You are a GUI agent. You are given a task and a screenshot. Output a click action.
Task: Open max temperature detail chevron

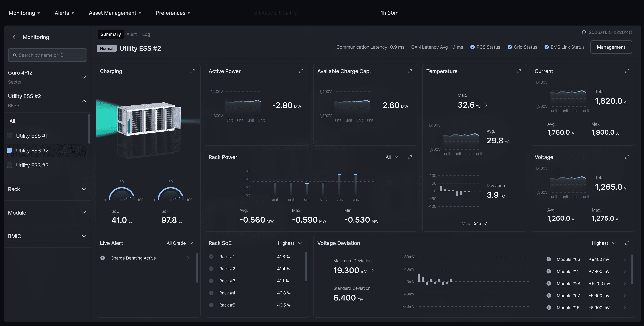click(x=486, y=105)
